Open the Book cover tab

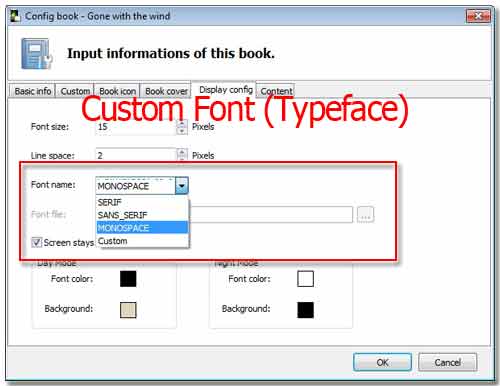[166, 91]
